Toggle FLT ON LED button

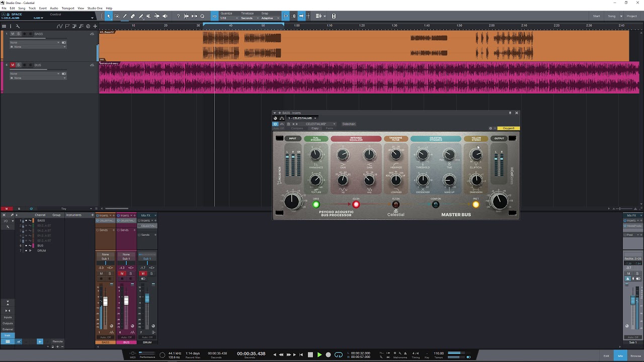coord(396,205)
